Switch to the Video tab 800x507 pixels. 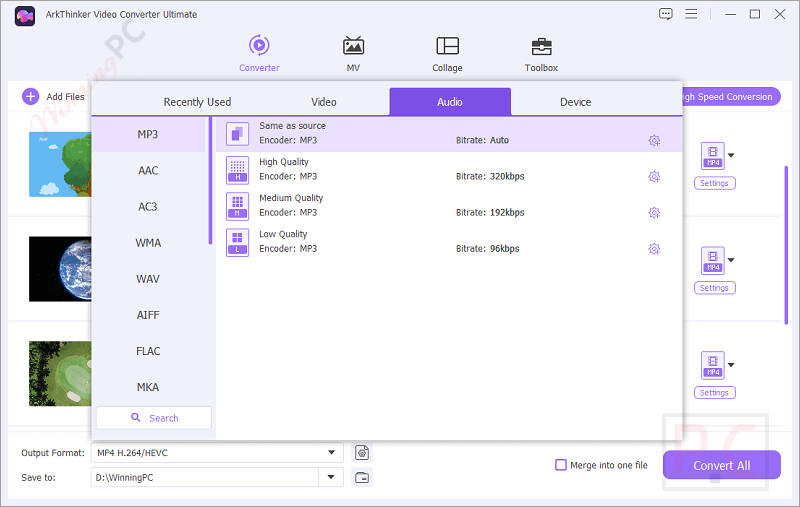tap(323, 102)
